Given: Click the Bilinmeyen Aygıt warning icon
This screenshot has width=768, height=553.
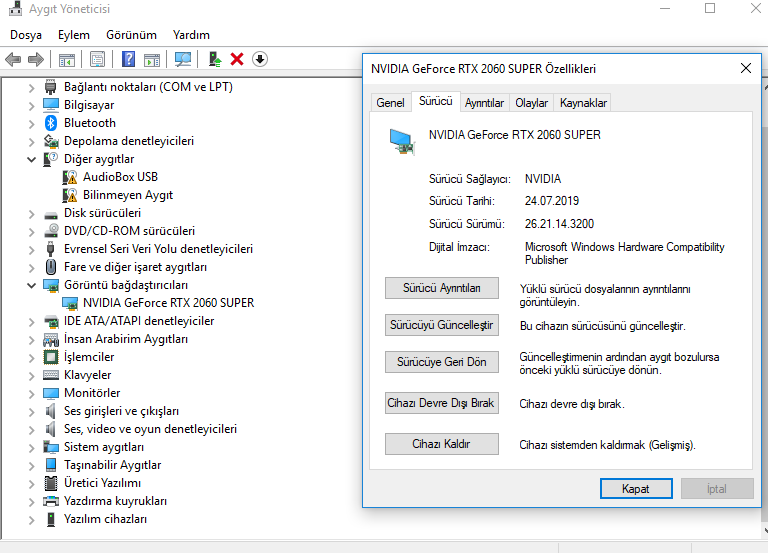Looking at the screenshot, I should (x=70, y=195).
